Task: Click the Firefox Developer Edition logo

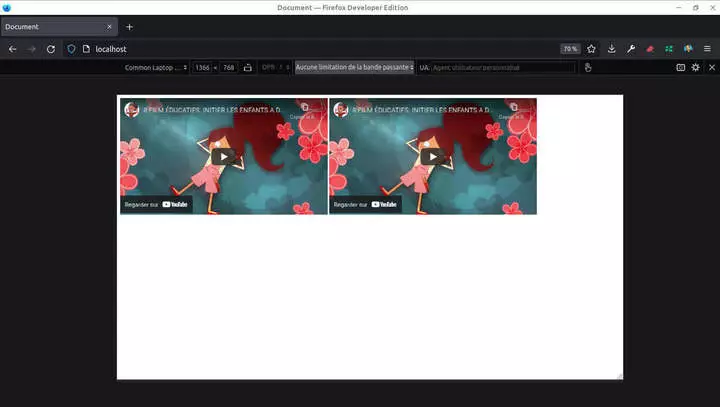Action: pyautogui.click(x=6, y=7)
